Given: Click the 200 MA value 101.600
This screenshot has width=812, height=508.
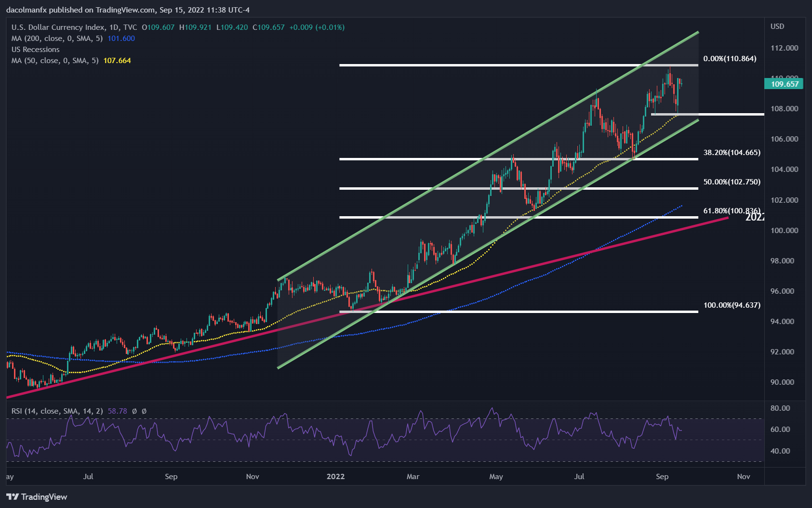Looking at the screenshot, I should point(121,39).
